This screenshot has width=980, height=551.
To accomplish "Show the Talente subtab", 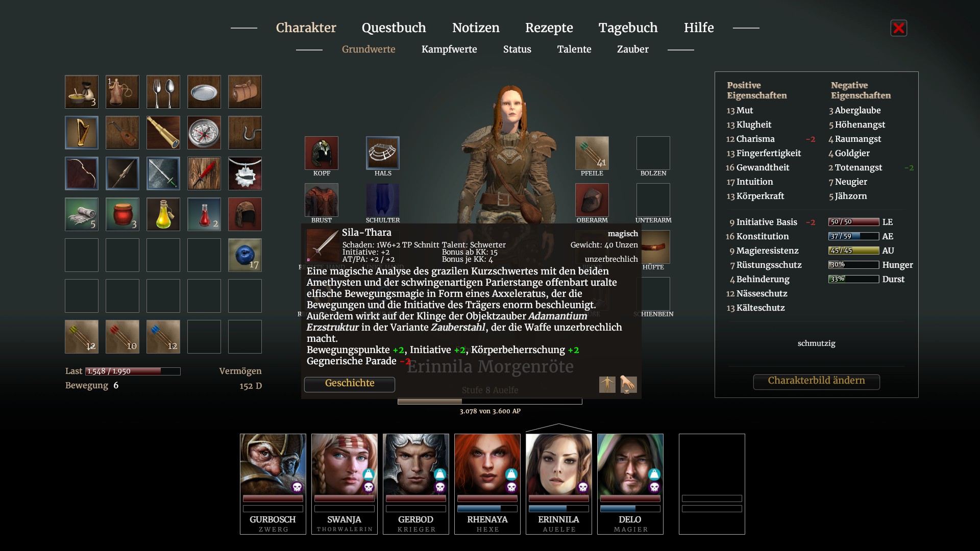I will [574, 49].
